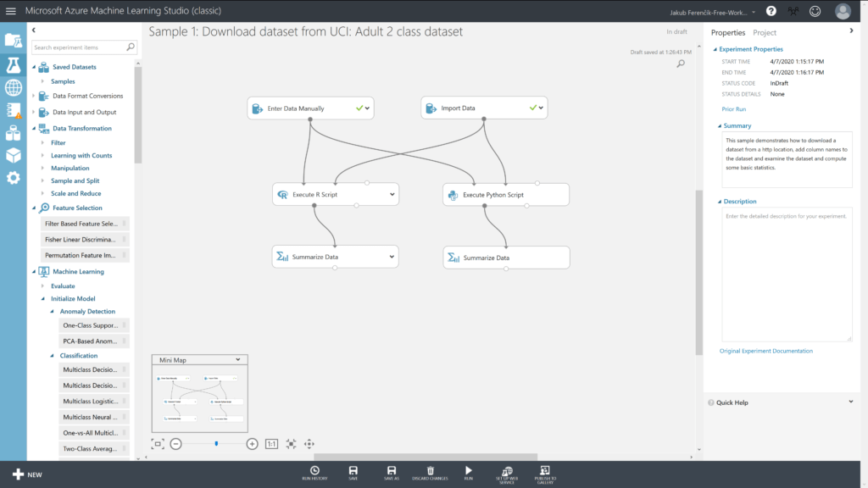Click the auto-layout arrange icon
The height and width of the screenshot is (488, 868).
(x=291, y=444)
